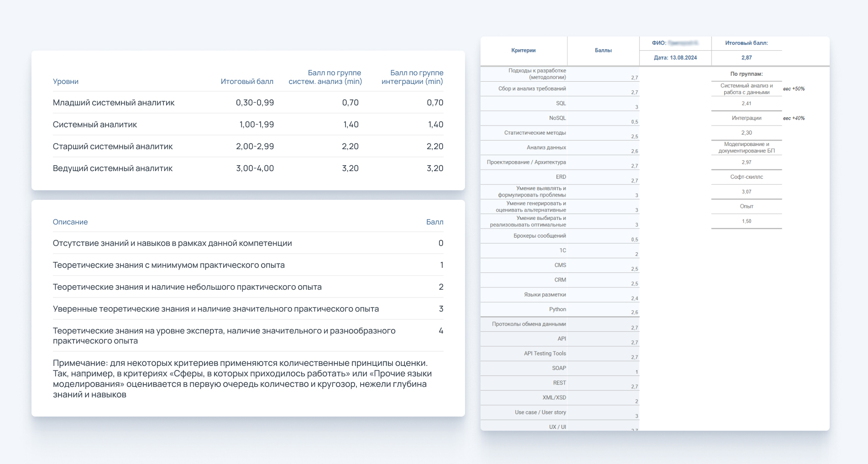The height and width of the screenshot is (464, 868).
Task: Select the 'Use case / User story' criterion
Action: pos(540,412)
